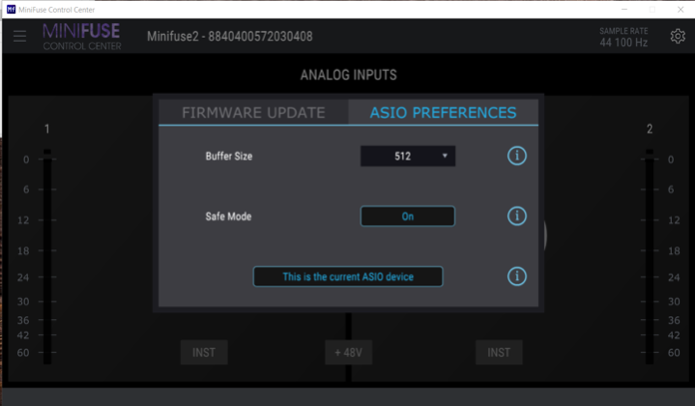Toggle the left INST button
This screenshot has height=407, width=696.
204,352
